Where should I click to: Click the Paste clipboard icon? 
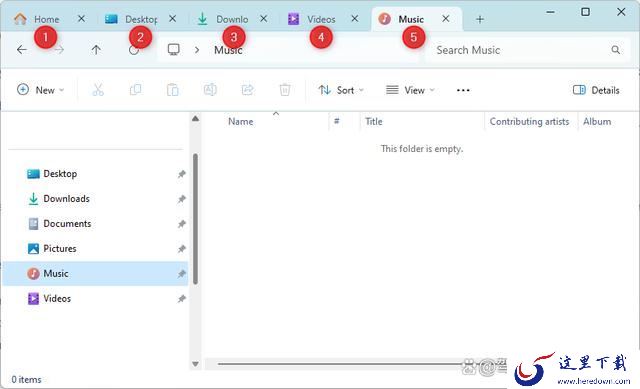pyautogui.click(x=173, y=90)
